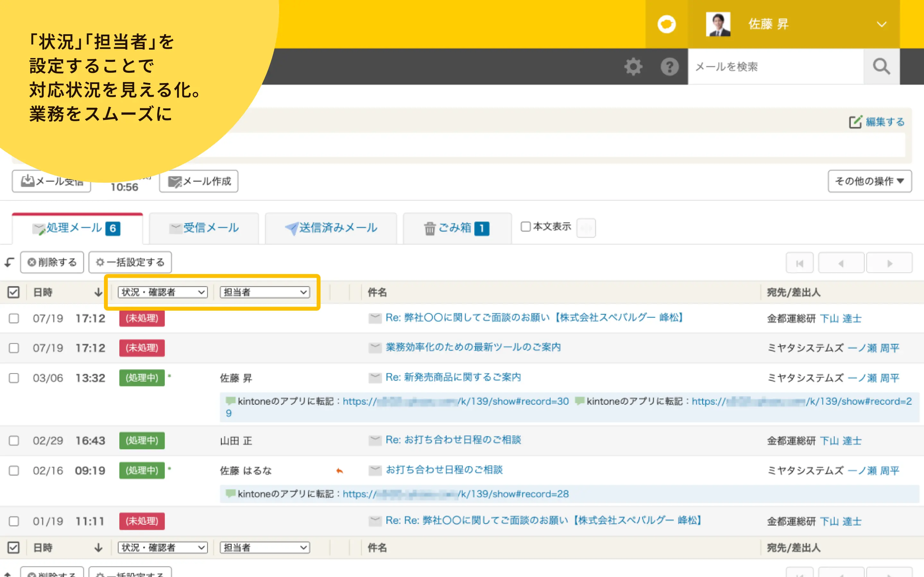Open settings via the gear icon
The width and height of the screenshot is (924, 577).
tap(633, 67)
